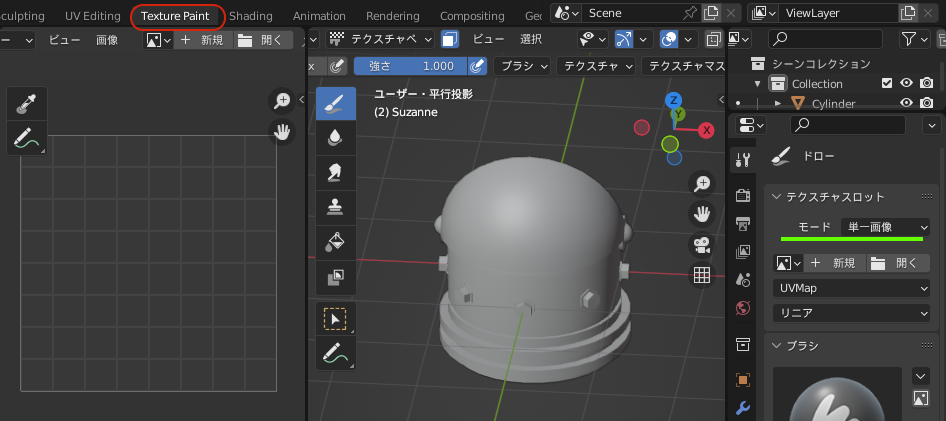Toggle perspective/orthographic grid icon
The image size is (946, 421).
point(702,275)
